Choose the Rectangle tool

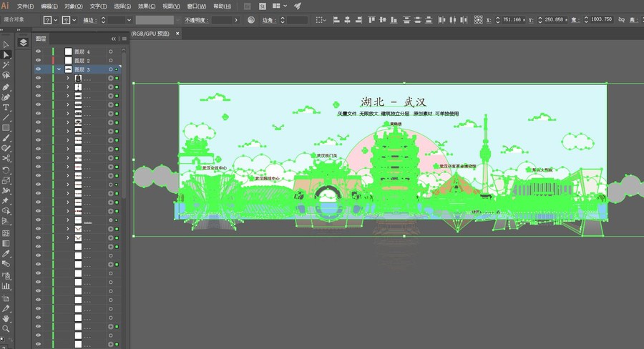[6, 128]
